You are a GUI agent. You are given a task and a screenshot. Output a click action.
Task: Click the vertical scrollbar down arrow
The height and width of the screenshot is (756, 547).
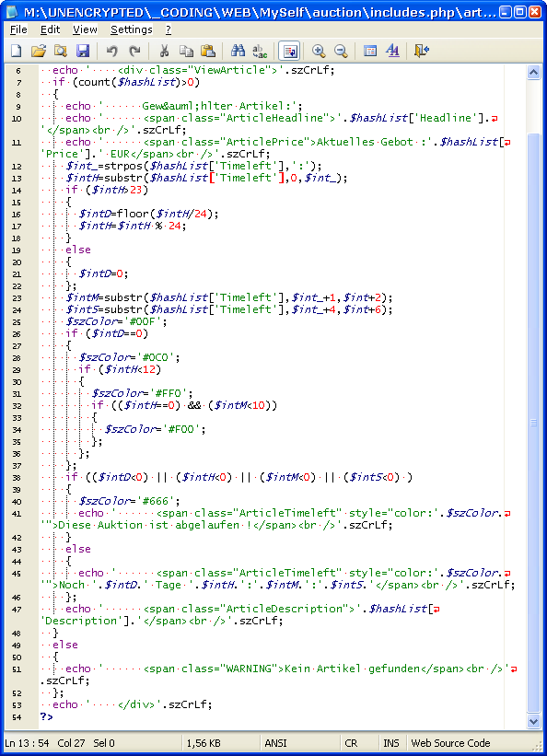[533, 721]
